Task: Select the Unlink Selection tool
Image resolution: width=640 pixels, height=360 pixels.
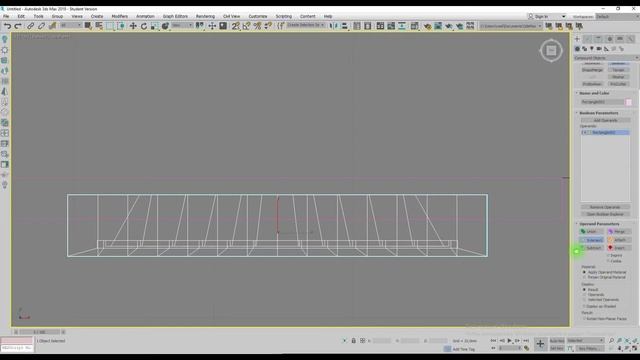Action: pyautogui.click(x=41, y=26)
